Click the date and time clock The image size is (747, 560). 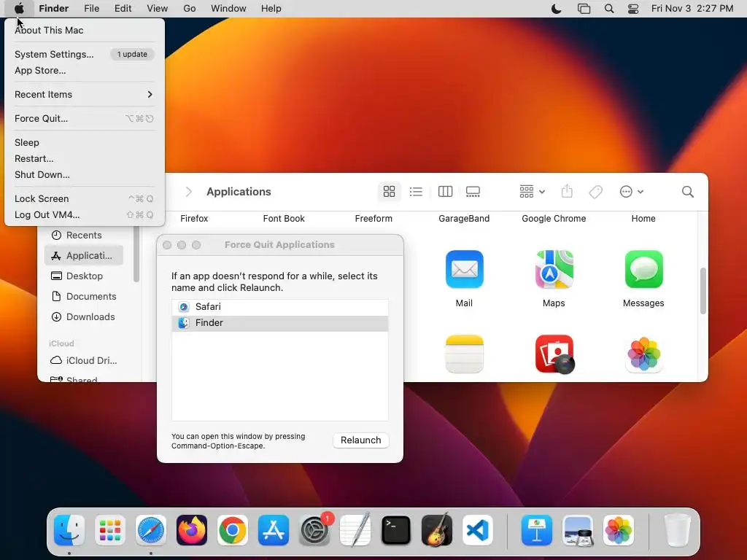click(692, 9)
